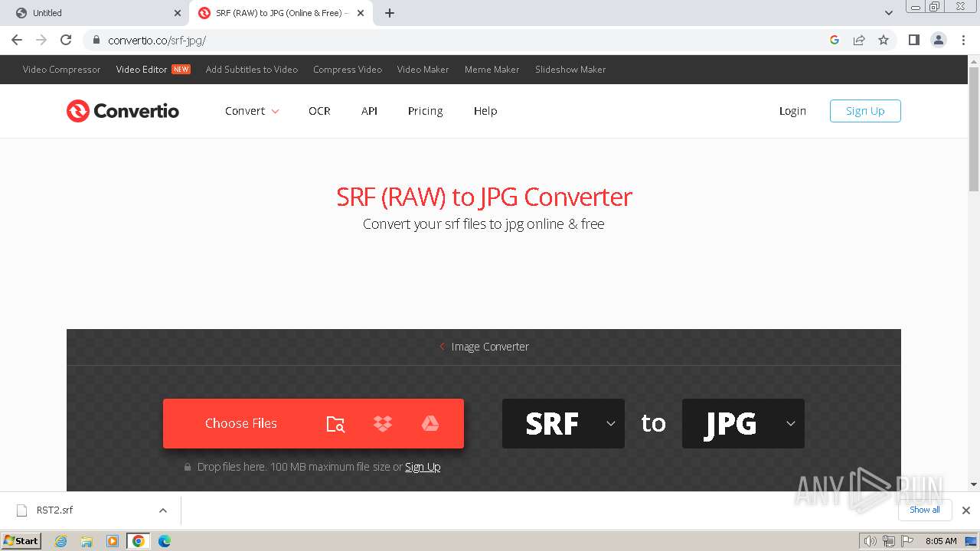Open the Chrome profile icon
980x551 pixels.
(x=939, y=40)
